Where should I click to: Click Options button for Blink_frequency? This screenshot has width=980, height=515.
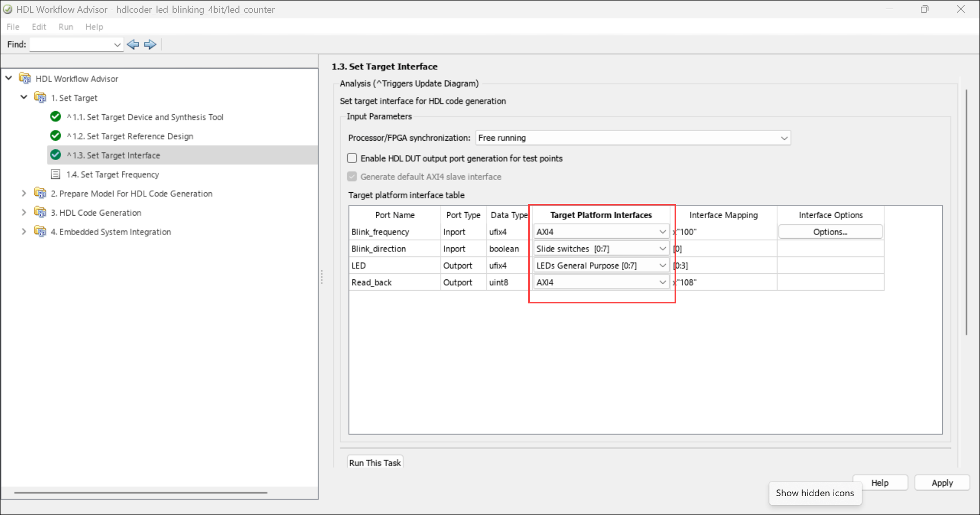click(x=830, y=231)
